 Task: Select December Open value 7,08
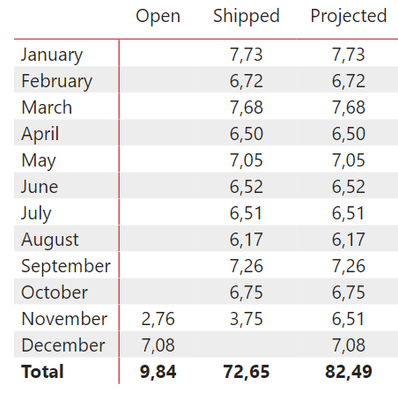point(158,346)
